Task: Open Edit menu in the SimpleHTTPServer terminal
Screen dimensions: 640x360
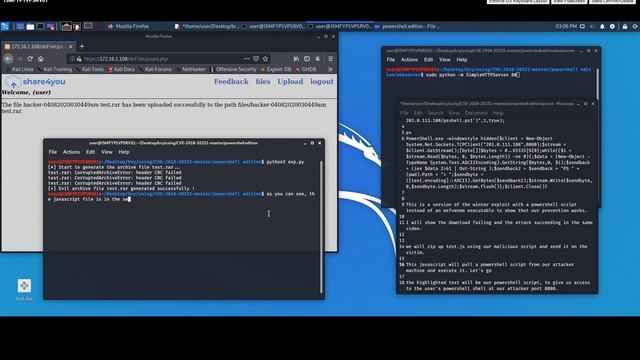Action: 428,60
